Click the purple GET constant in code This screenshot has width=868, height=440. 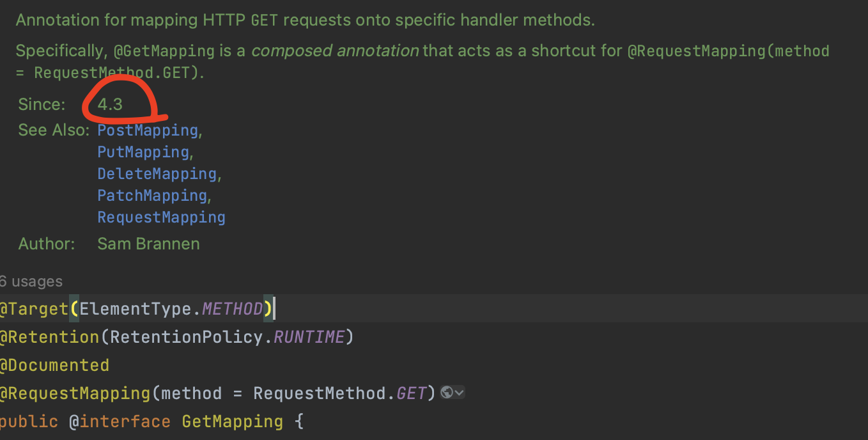click(411, 393)
